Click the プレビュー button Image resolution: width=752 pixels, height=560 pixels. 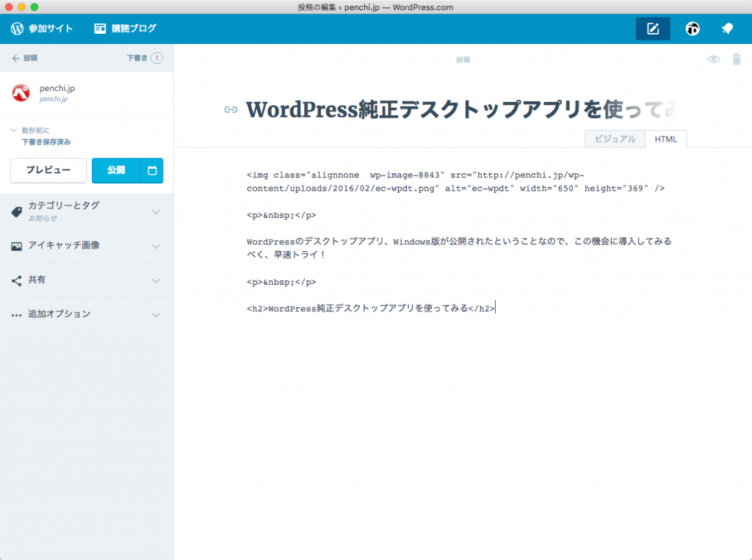click(48, 170)
